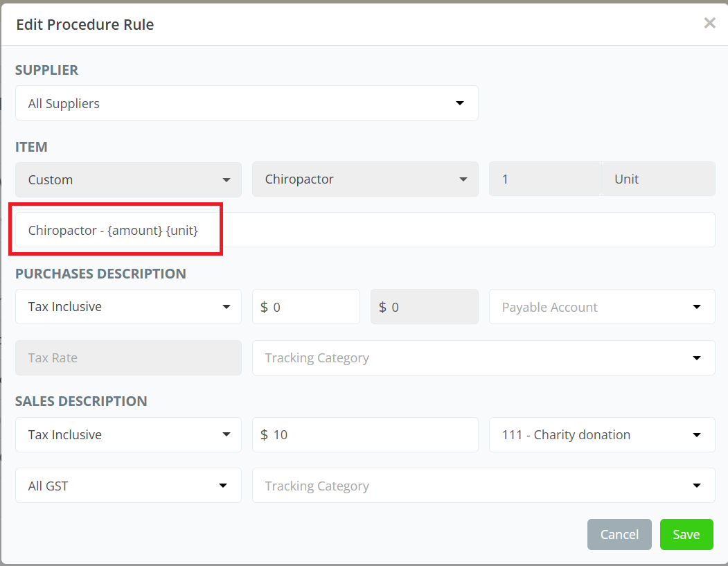Screen dimensions: 728x566
Task: Open purchases Tax Inclusive dropdown
Action: coord(128,307)
